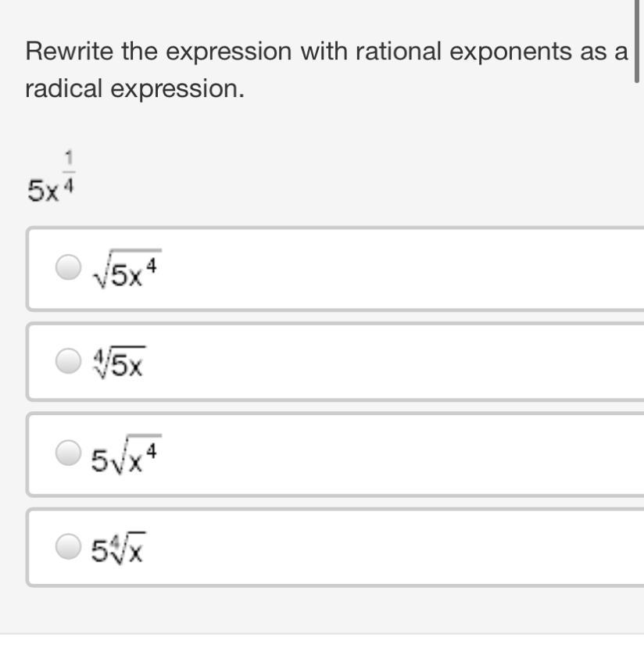Viewport: 644px width, 648px height.
Task: Click the words "radical expression."
Action: [134, 89]
